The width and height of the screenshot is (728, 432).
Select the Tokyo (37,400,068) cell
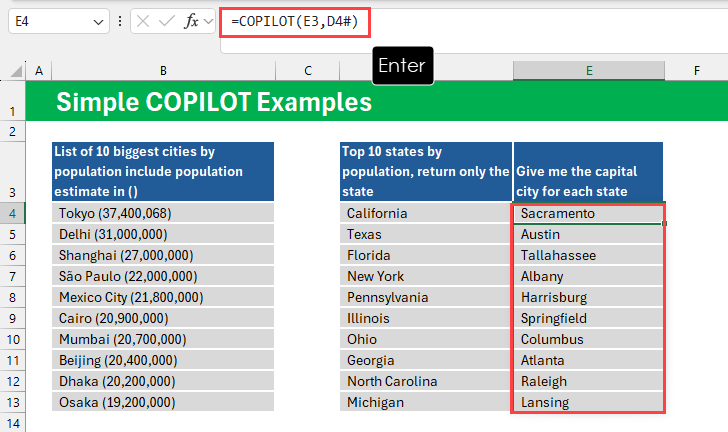[x=163, y=213]
